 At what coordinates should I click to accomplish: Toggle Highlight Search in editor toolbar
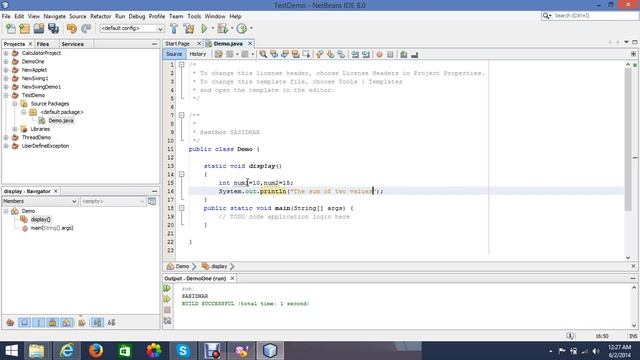pyautogui.click(x=296, y=54)
